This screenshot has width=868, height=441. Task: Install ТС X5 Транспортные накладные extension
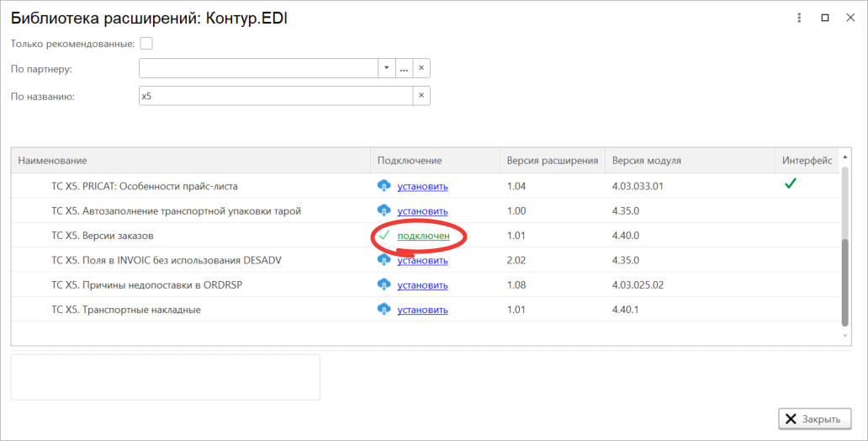(x=422, y=310)
